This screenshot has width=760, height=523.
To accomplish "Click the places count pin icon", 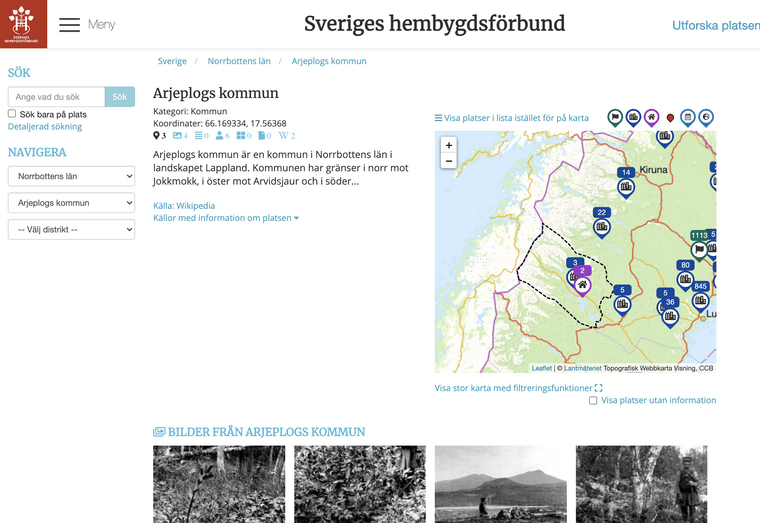I will [156, 135].
